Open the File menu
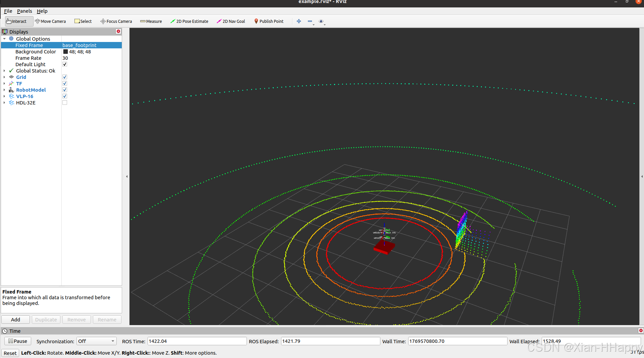 [x=8, y=11]
